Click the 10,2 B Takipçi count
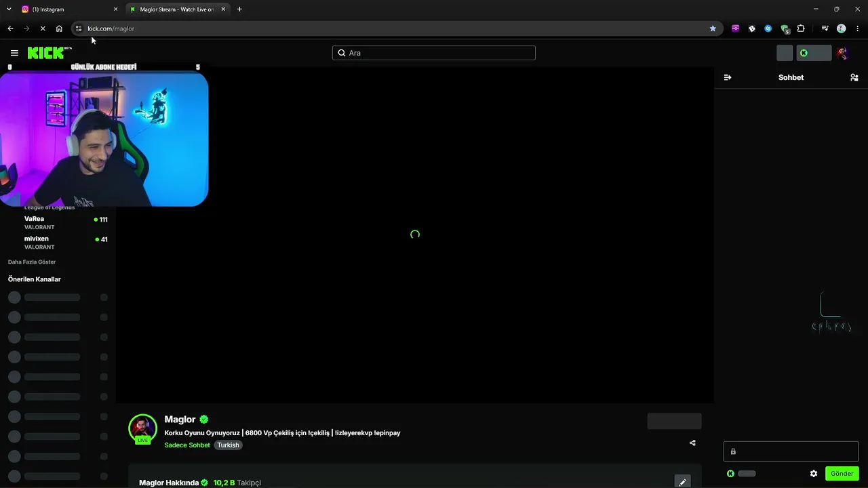Screen dimensions: 868x488 [x=237, y=483]
